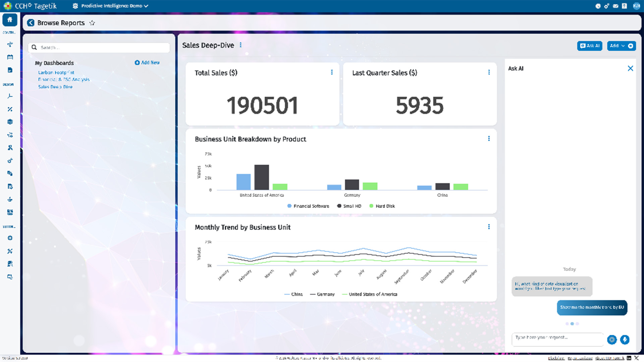The height and width of the screenshot is (362, 644).
Task: Open the Add dropdown button
Action: point(617,46)
